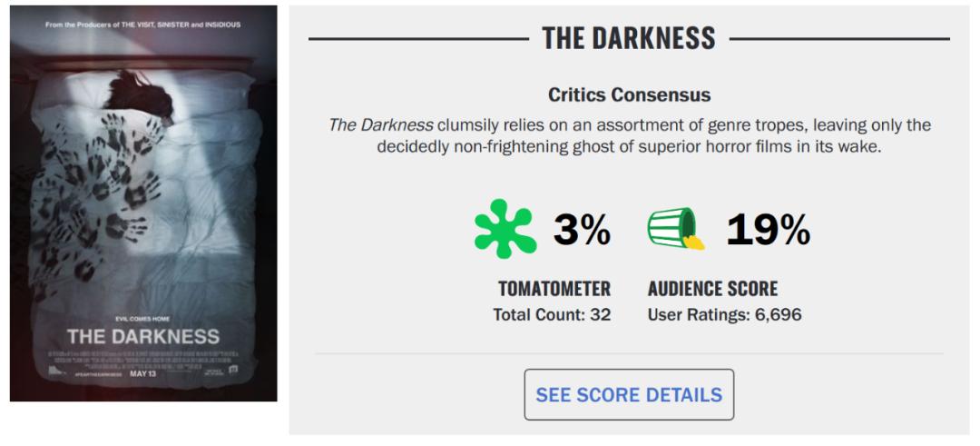The image size is (980, 446).
Task: Click the spilled popcorn bucket icon
Action: (x=676, y=231)
